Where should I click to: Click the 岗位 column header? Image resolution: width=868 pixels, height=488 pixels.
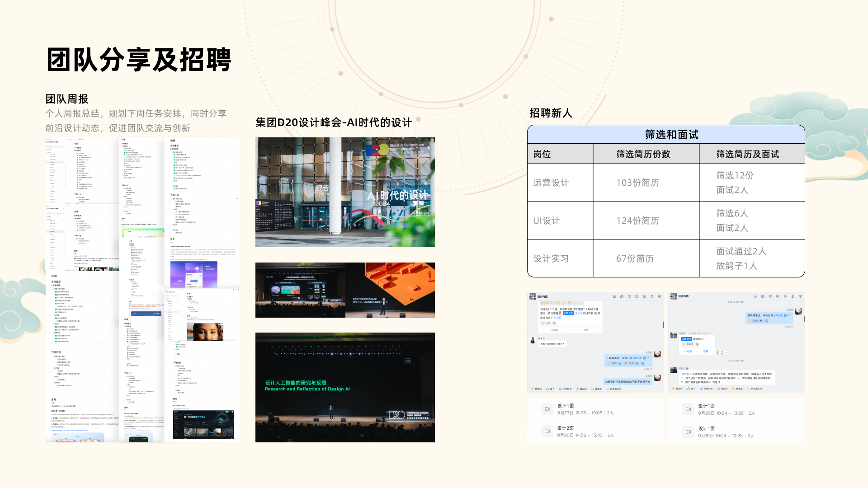(542, 154)
